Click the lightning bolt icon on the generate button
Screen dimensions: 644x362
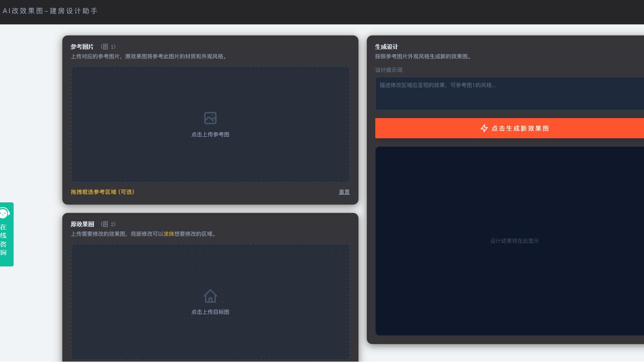pyautogui.click(x=485, y=128)
